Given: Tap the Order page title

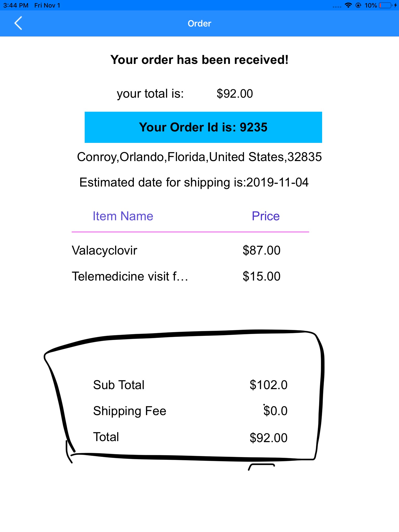Looking at the screenshot, I should coord(199,23).
